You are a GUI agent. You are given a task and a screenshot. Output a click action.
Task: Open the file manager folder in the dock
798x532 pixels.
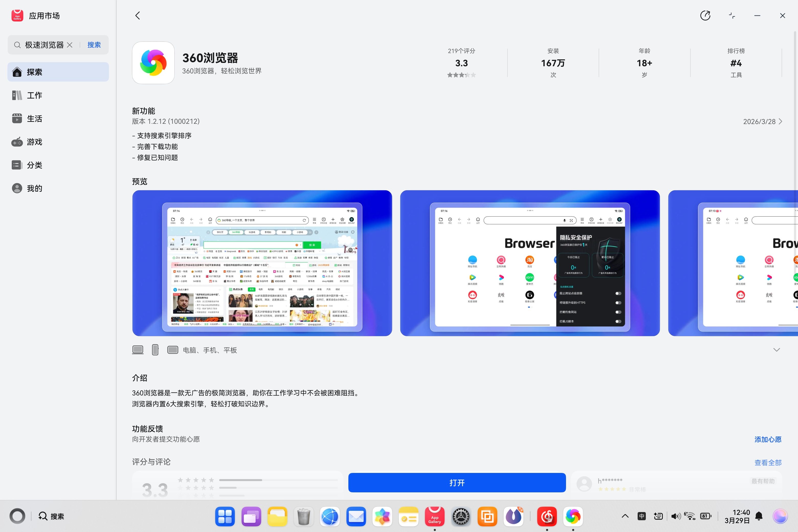pos(277,516)
